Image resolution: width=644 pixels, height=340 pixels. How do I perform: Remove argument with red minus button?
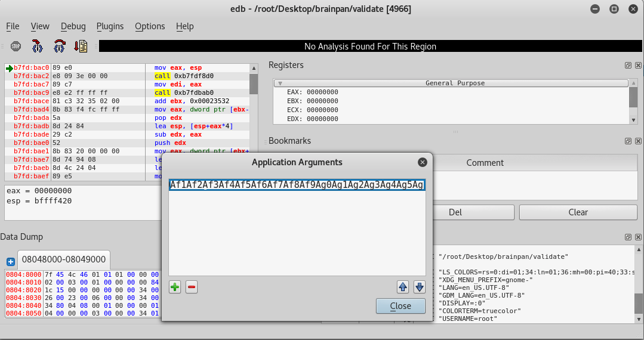click(x=192, y=287)
